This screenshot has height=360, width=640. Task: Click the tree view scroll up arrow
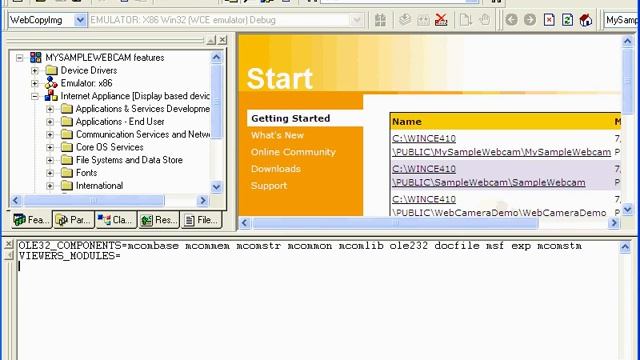216,57
